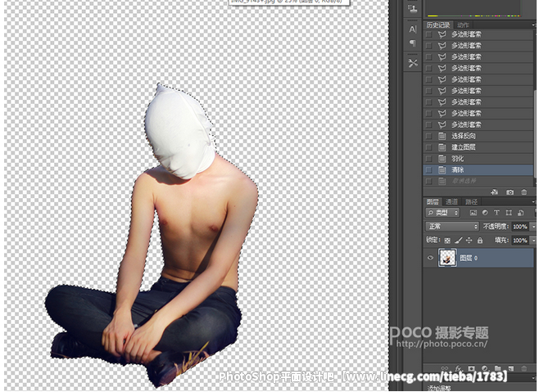Image resolution: width=553 pixels, height=392 pixels.
Task: Lock transparent pixels of the layer
Action: point(447,241)
